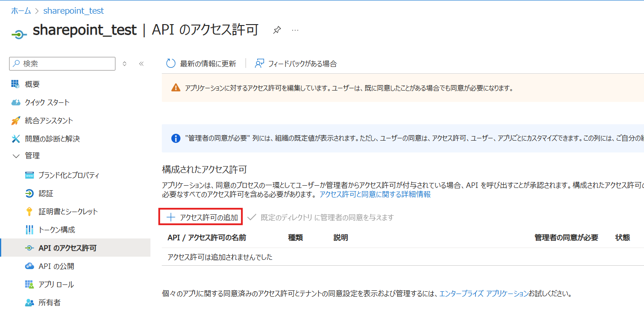Click the feedback person icon
This screenshot has height=314, width=644.
[260, 64]
